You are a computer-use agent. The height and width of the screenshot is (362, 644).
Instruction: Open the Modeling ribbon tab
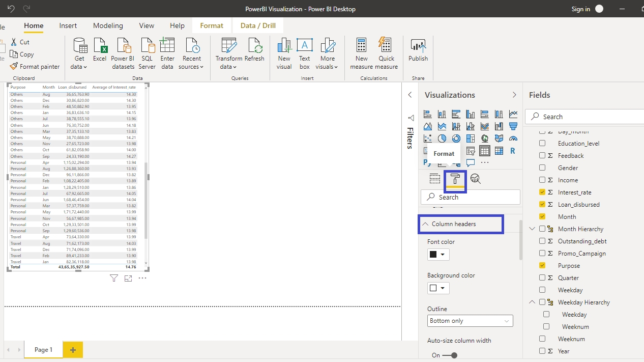point(108,25)
